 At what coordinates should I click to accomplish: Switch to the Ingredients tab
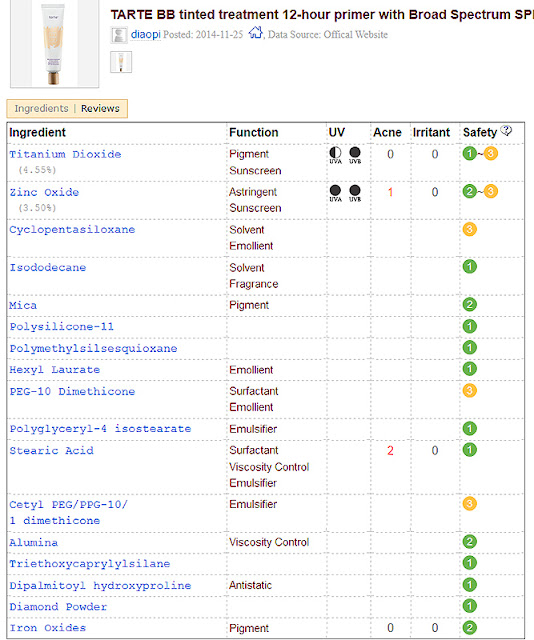[41, 109]
